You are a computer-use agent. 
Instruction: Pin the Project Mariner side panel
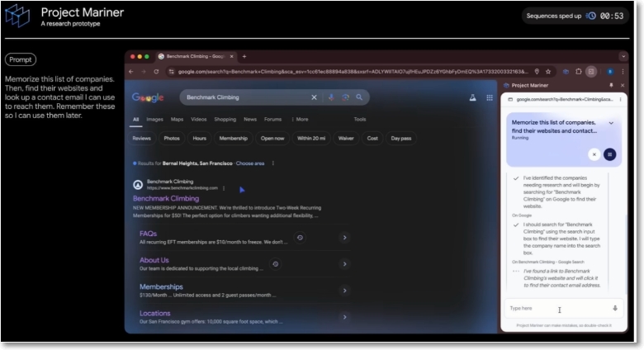point(611,85)
